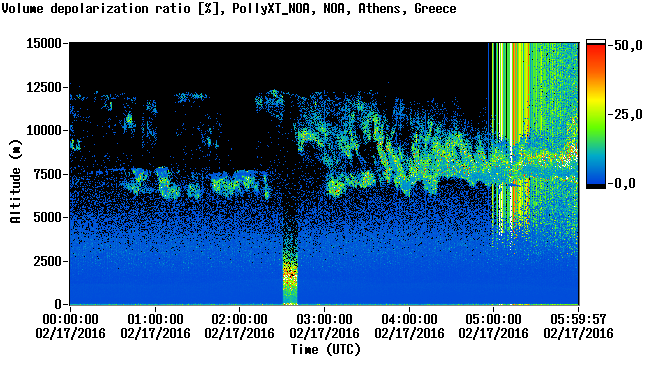
Task: Select the 5000 altitude tick label
Action: pyautogui.click(x=47, y=218)
